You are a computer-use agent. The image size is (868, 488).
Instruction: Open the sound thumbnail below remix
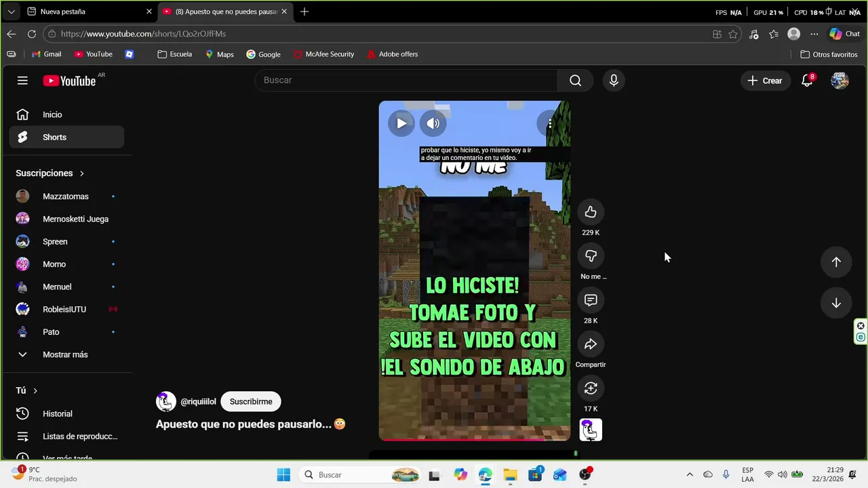point(591,430)
